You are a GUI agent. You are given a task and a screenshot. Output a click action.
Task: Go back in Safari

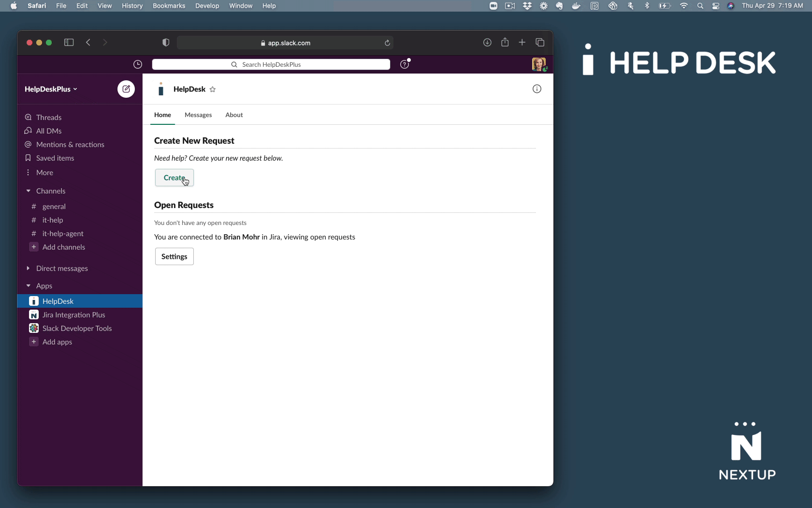coord(88,43)
